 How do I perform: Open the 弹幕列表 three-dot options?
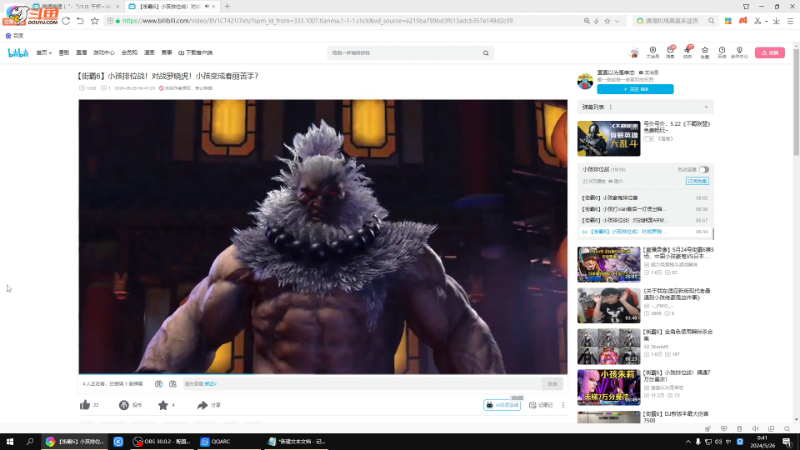click(610, 107)
